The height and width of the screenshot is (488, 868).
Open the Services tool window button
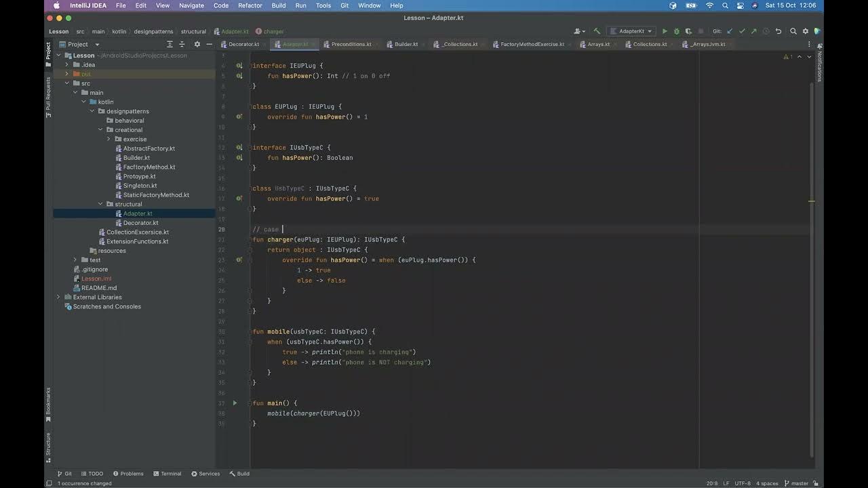coord(205,474)
